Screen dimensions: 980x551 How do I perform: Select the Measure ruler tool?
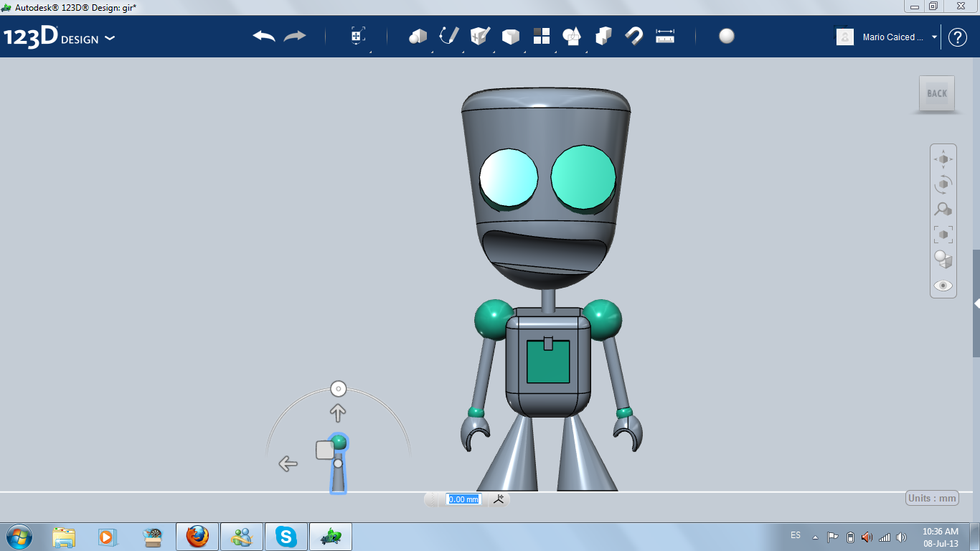665,36
